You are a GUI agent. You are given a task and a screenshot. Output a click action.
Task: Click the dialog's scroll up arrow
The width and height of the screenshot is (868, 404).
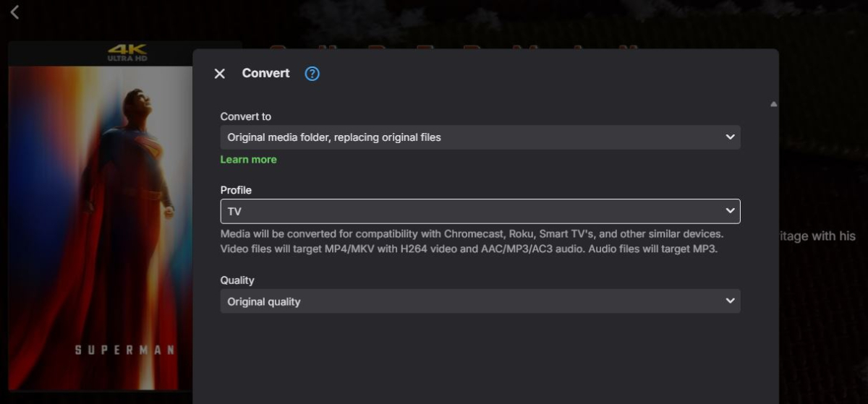(x=773, y=105)
